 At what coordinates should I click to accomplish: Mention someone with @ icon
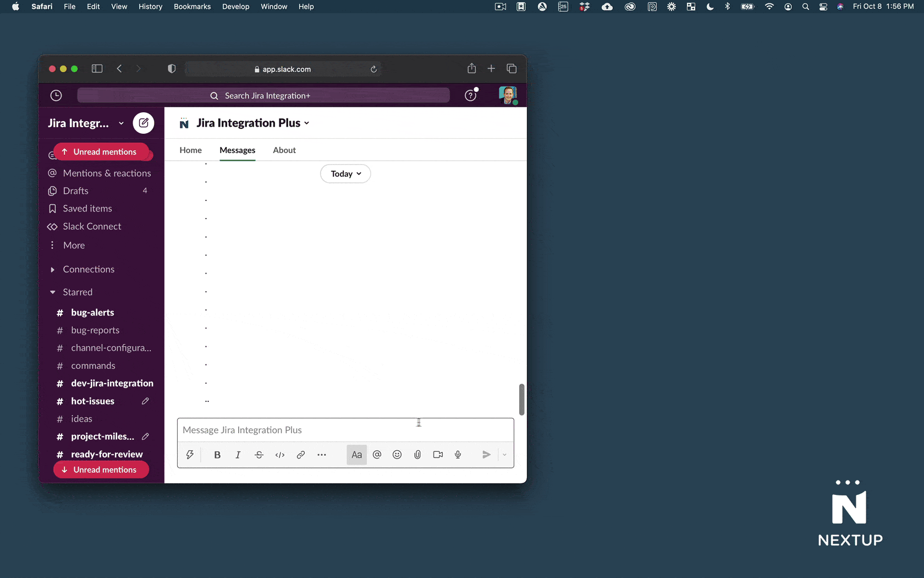tap(377, 455)
